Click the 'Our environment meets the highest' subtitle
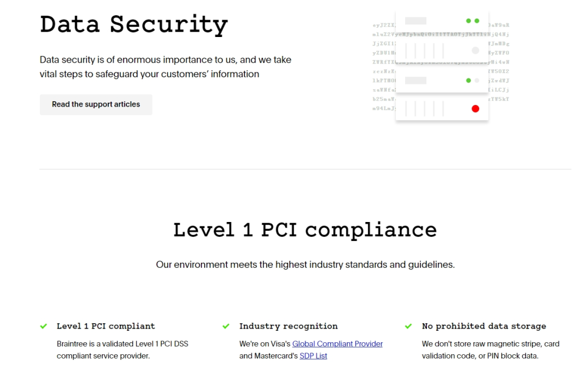This screenshot has height=370, width=588. click(x=305, y=265)
